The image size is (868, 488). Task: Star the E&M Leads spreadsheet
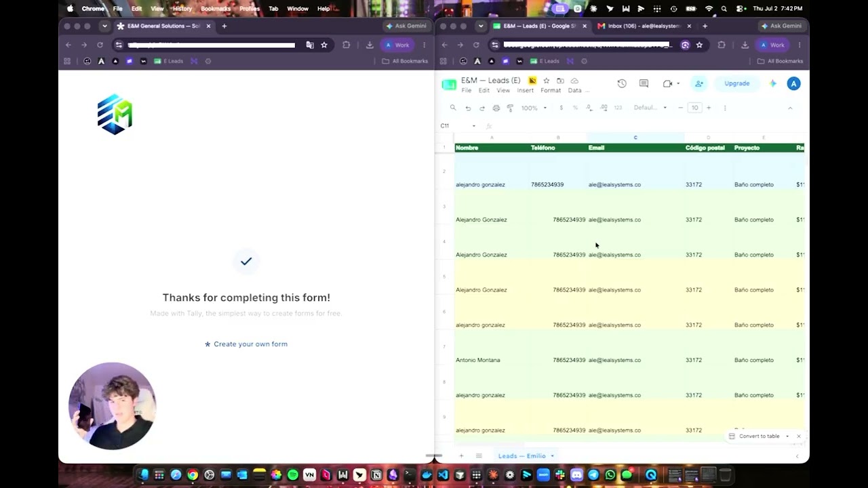pyautogui.click(x=547, y=81)
